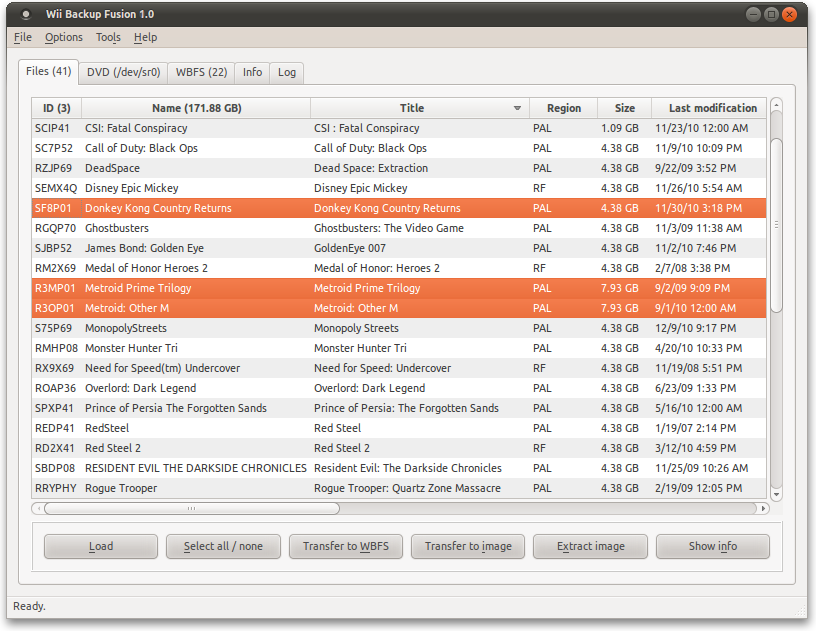This screenshot has width=816, height=631.
Task: Click the Title column sort arrow
Action: 517,108
